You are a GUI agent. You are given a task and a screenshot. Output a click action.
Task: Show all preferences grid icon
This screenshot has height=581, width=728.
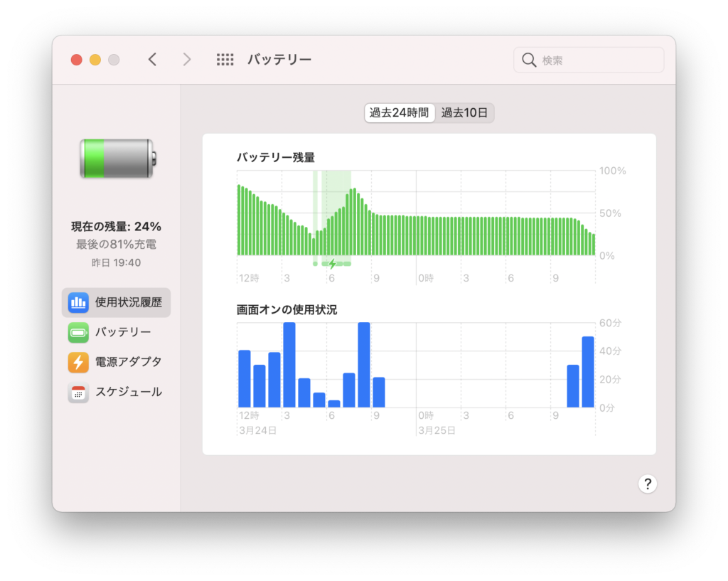pyautogui.click(x=225, y=60)
